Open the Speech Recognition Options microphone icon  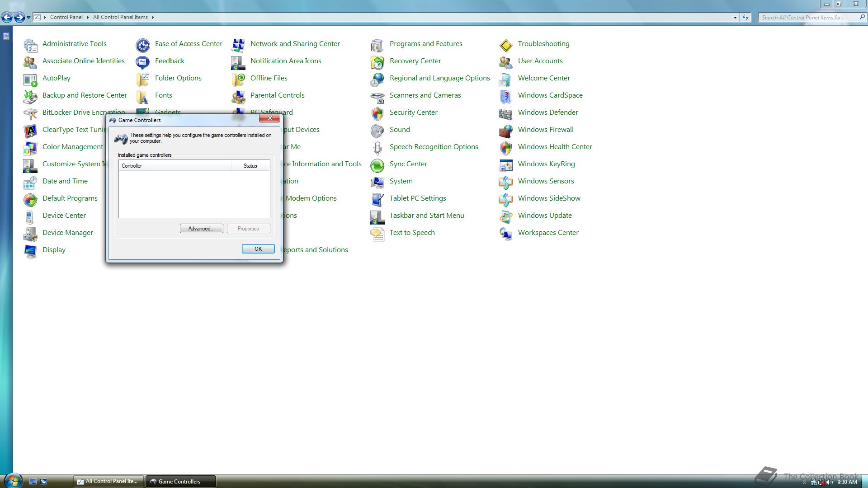(x=377, y=148)
